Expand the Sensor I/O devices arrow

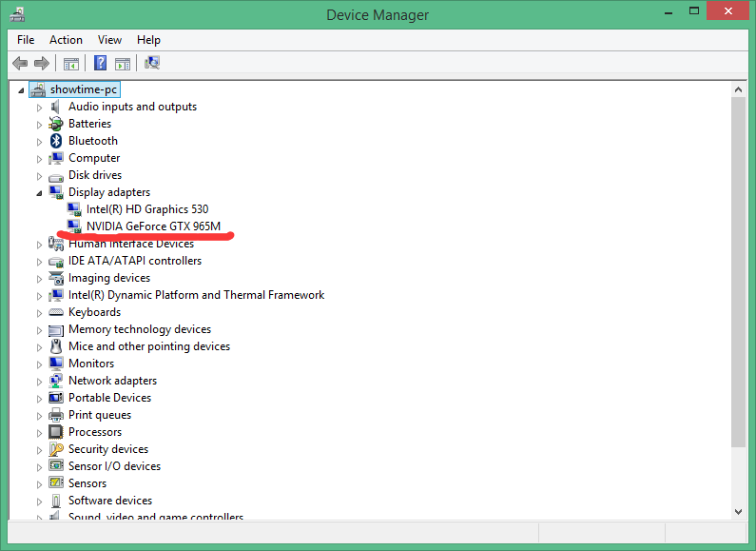coord(39,467)
